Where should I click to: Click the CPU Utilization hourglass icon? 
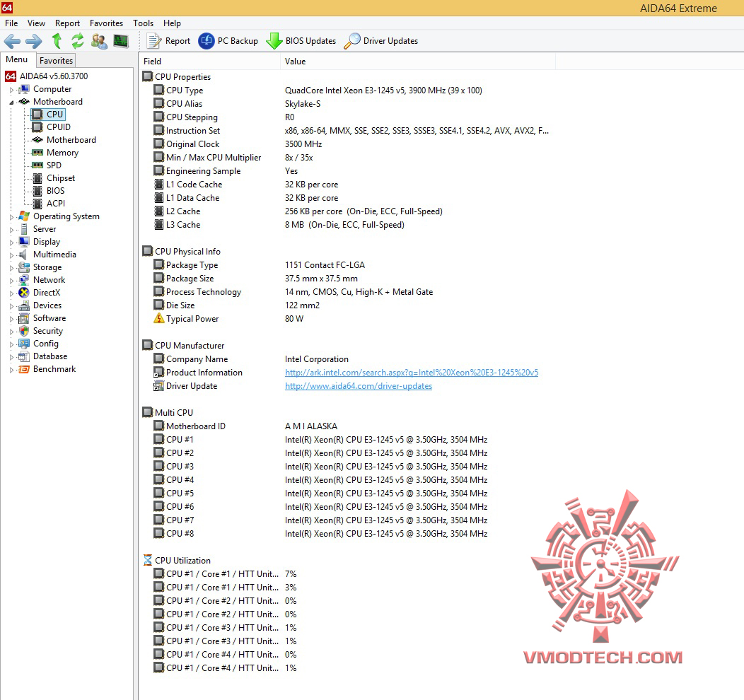point(148,560)
